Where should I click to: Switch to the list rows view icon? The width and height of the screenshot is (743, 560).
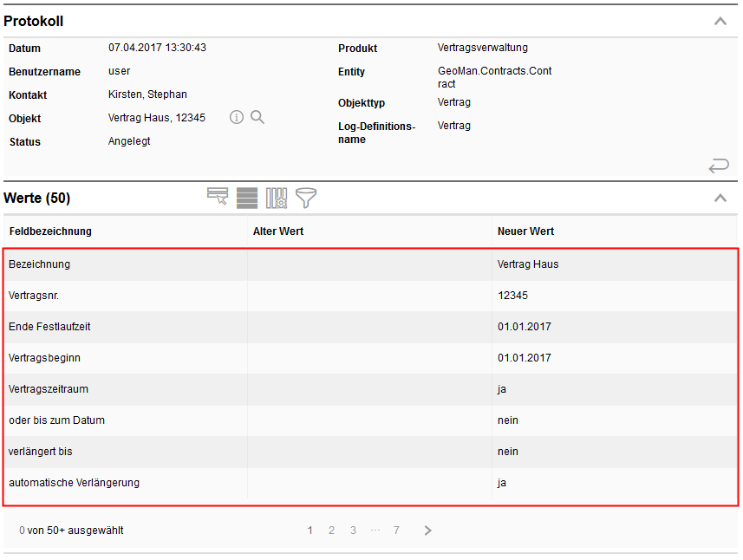click(x=247, y=198)
